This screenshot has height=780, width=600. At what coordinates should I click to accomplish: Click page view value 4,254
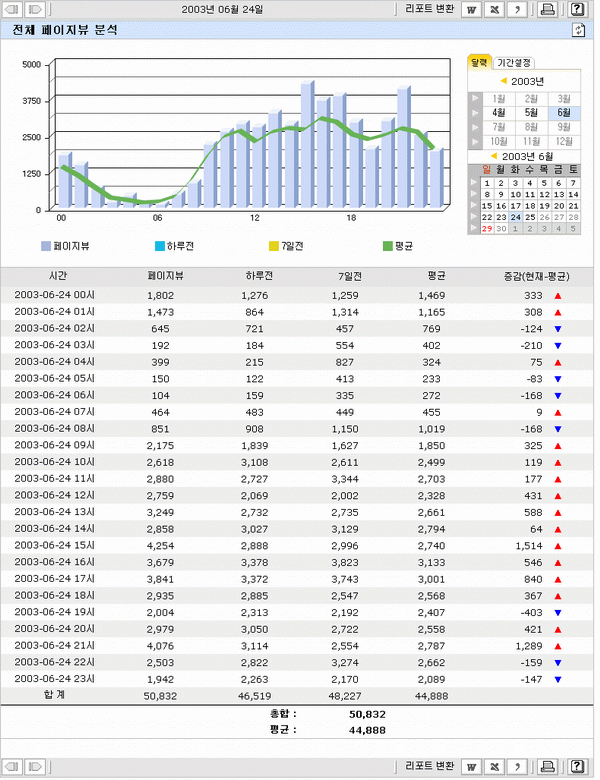pos(160,546)
